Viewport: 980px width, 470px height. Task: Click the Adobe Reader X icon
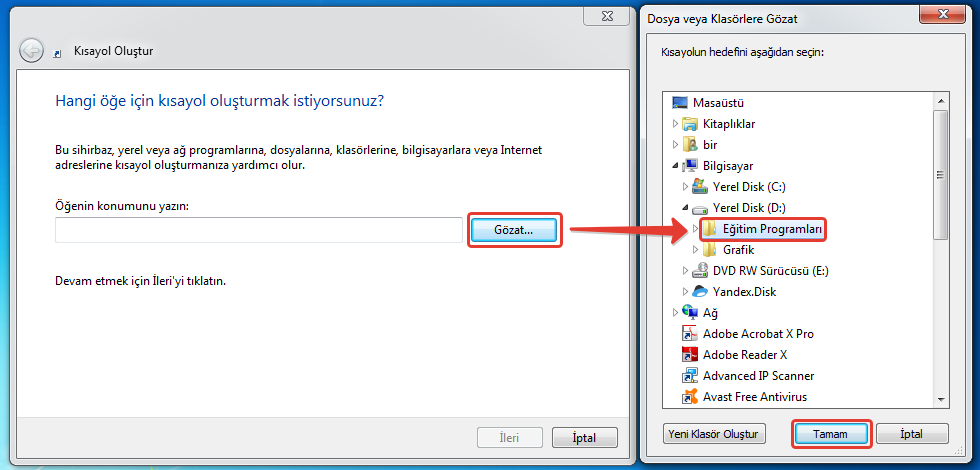pyautogui.click(x=689, y=355)
